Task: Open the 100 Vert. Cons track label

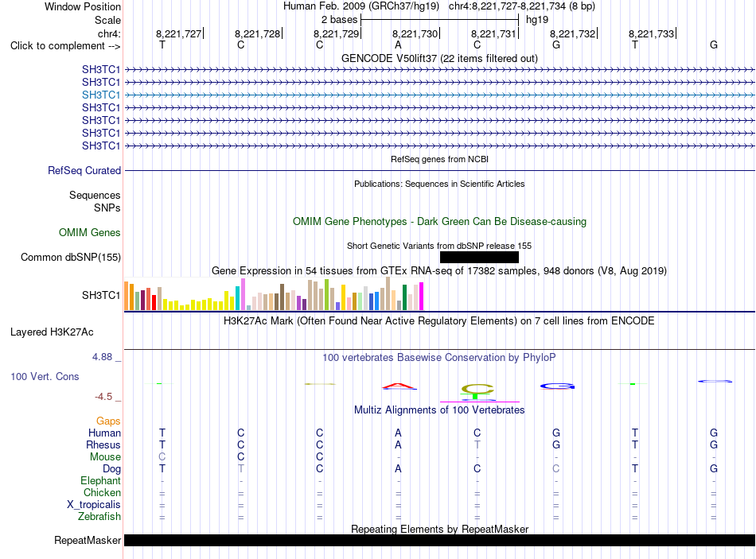Action: click(x=45, y=376)
